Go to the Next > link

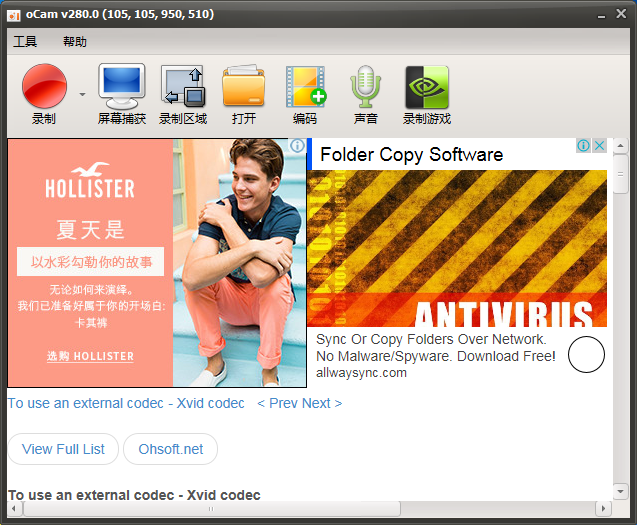click(x=322, y=403)
